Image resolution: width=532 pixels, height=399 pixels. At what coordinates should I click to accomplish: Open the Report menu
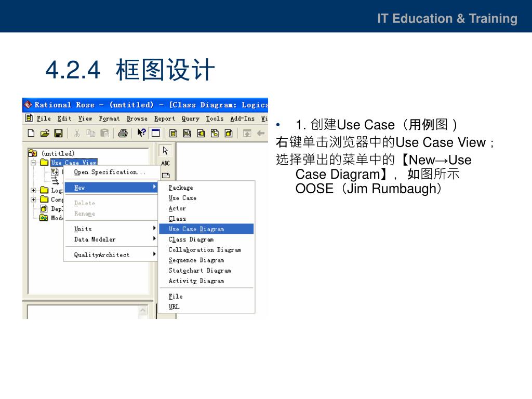pos(165,118)
